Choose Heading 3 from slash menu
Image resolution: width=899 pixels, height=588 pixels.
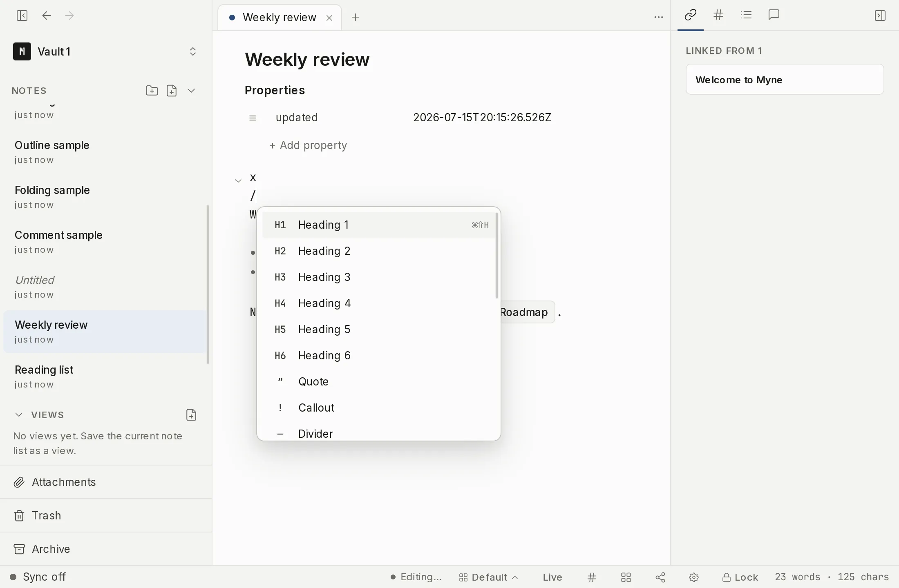coord(379,277)
